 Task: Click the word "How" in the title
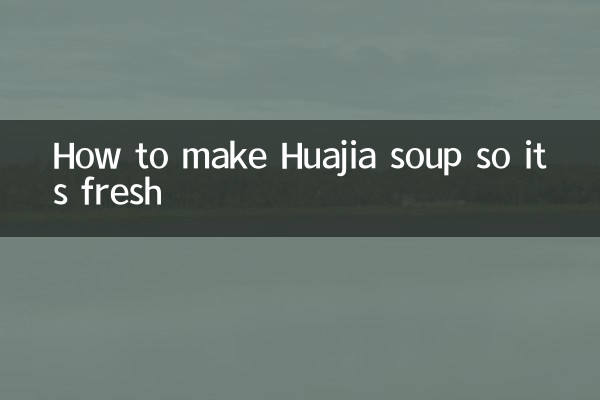pyautogui.click(x=86, y=156)
